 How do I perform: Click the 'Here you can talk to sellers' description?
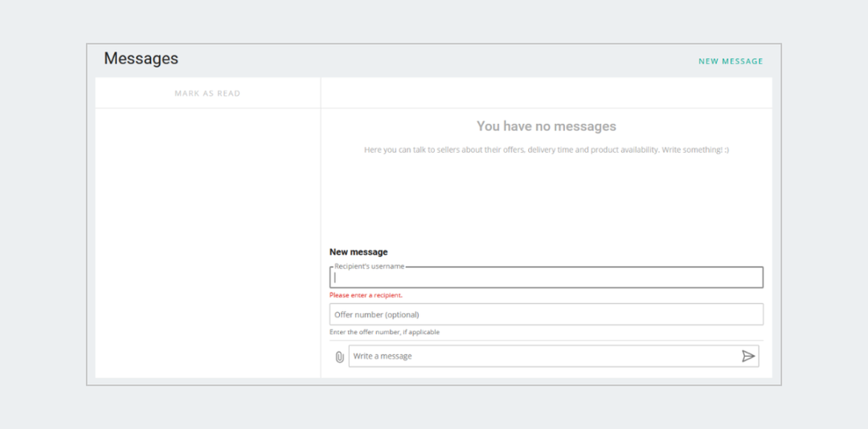coord(547,150)
